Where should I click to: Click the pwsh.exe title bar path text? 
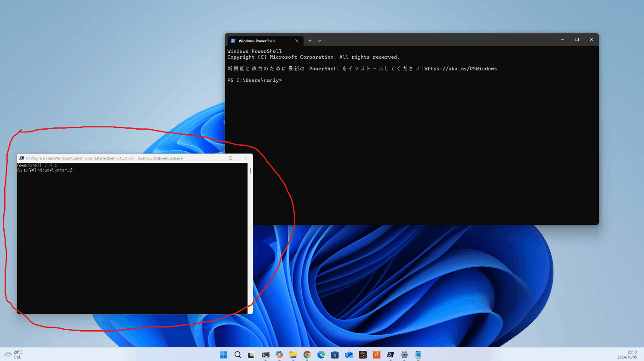(104, 158)
